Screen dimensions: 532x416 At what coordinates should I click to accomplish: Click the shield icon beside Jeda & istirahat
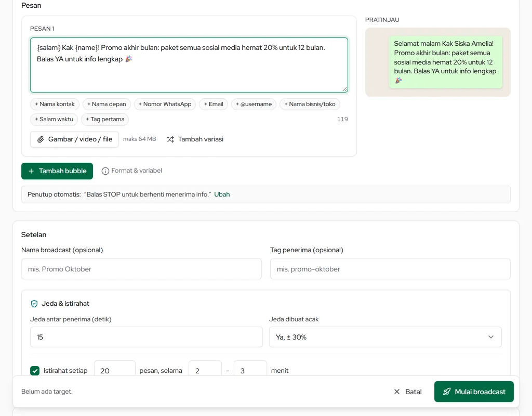pyautogui.click(x=34, y=304)
